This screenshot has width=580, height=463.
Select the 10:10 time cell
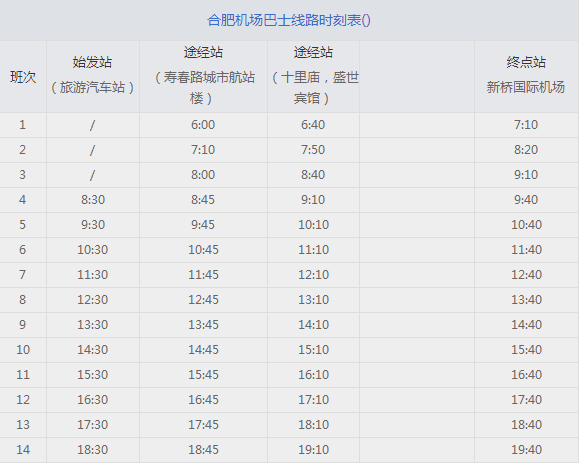click(x=314, y=225)
